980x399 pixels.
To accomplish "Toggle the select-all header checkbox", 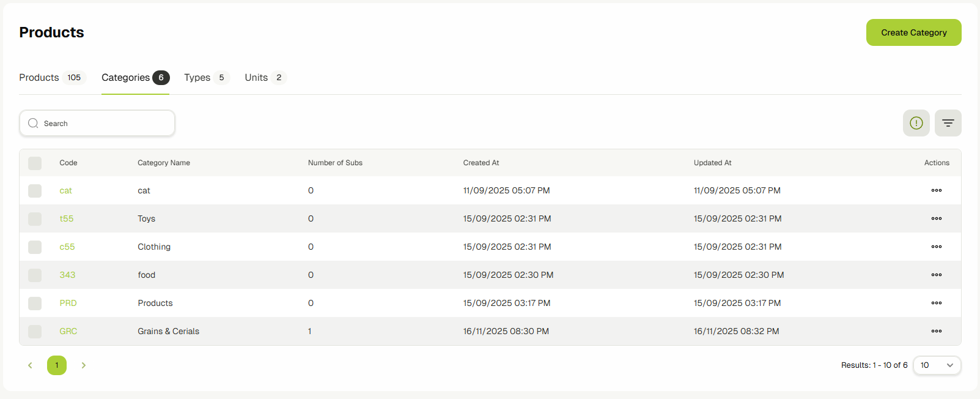I will click(35, 163).
